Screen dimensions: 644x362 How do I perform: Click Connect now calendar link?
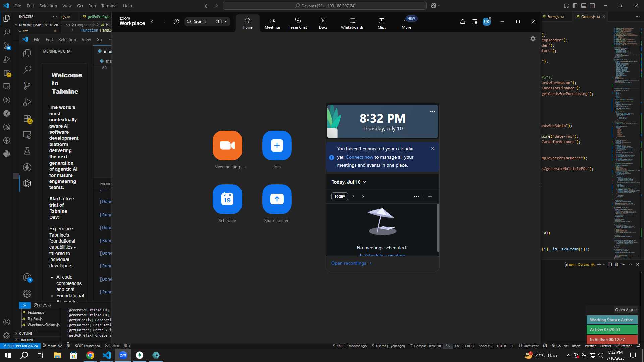[x=359, y=157]
